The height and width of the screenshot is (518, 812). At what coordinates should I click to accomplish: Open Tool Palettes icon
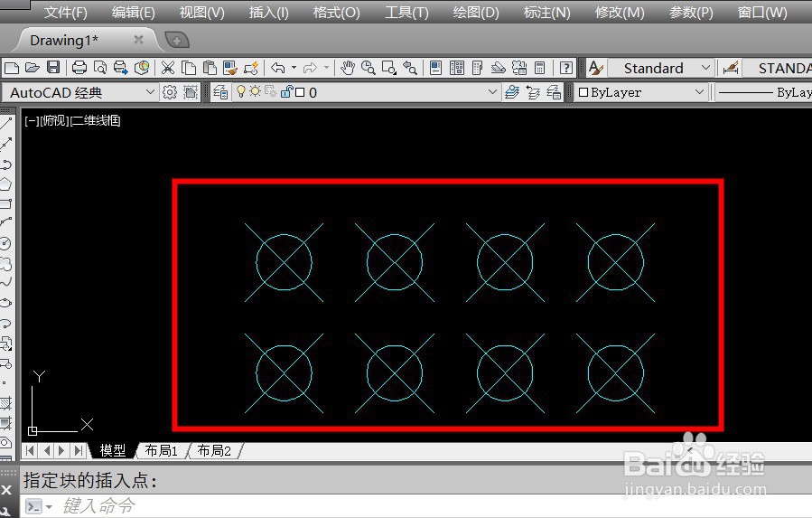[x=478, y=68]
